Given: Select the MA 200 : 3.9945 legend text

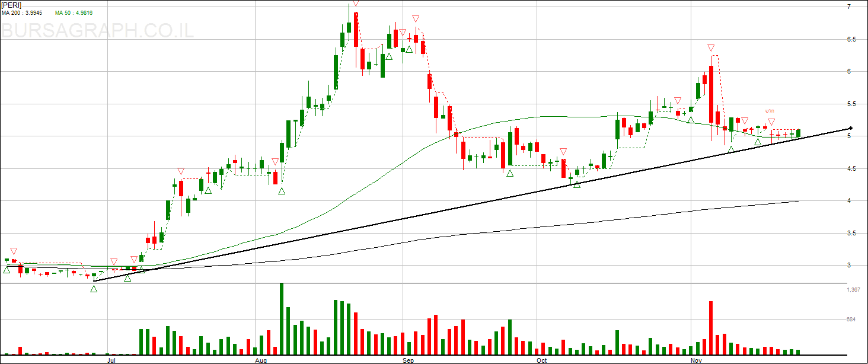Looking at the screenshot, I should click(23, 13).
